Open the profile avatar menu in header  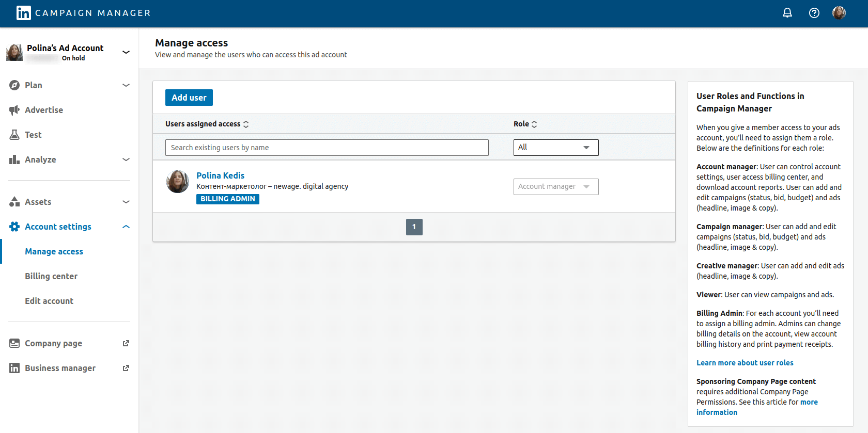point(839,13)
